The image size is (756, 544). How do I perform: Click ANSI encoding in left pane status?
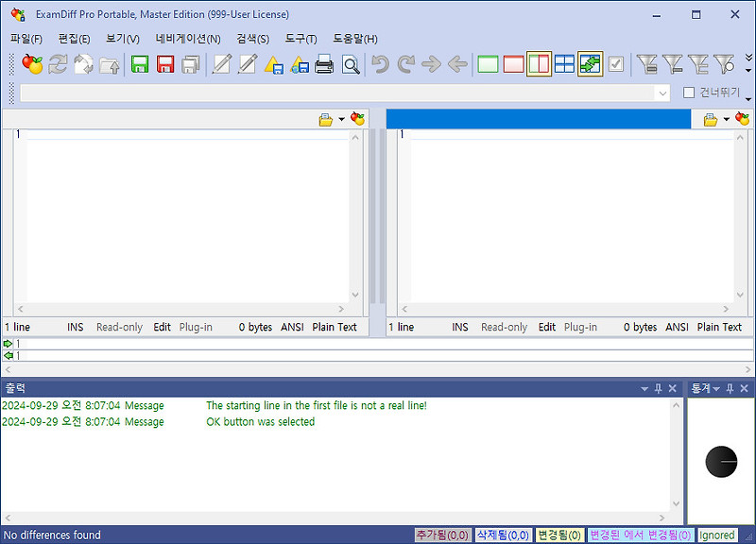coord(292,327)
